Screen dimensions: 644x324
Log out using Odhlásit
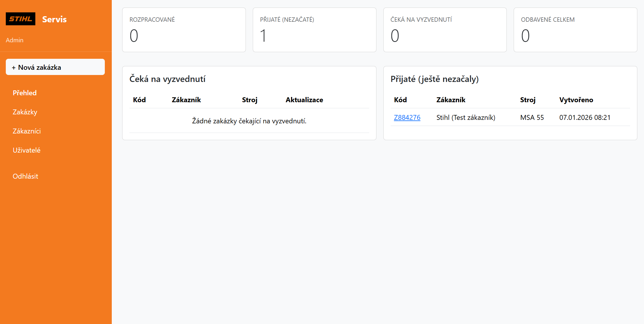(25, 176)
